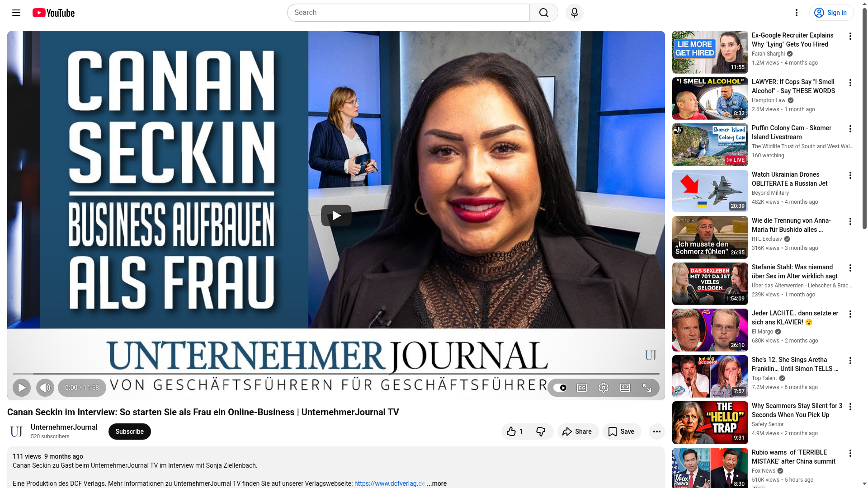Save the video to a playlist
The image size is (868, 488).
pos(622,432)
